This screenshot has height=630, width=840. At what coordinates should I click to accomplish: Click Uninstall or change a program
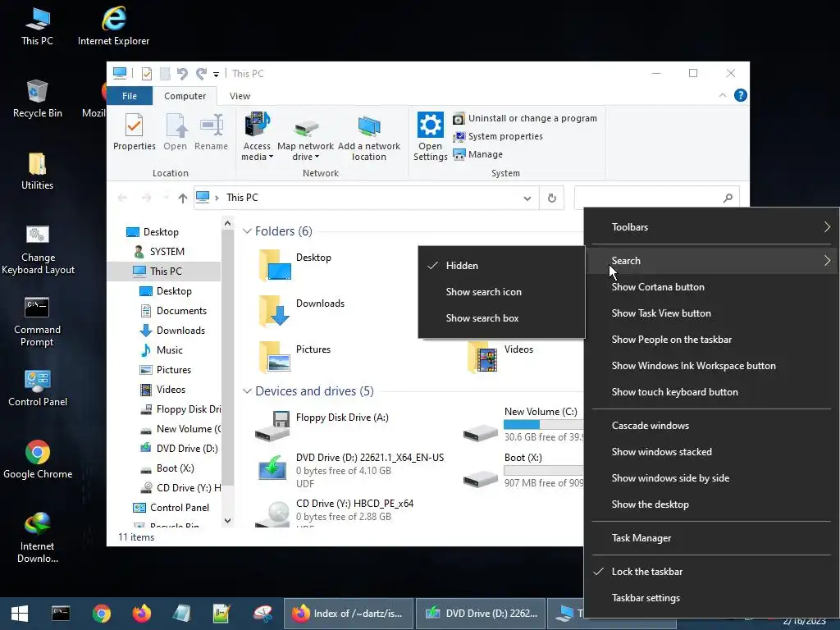pyautogui.click(x=525, y=118)
